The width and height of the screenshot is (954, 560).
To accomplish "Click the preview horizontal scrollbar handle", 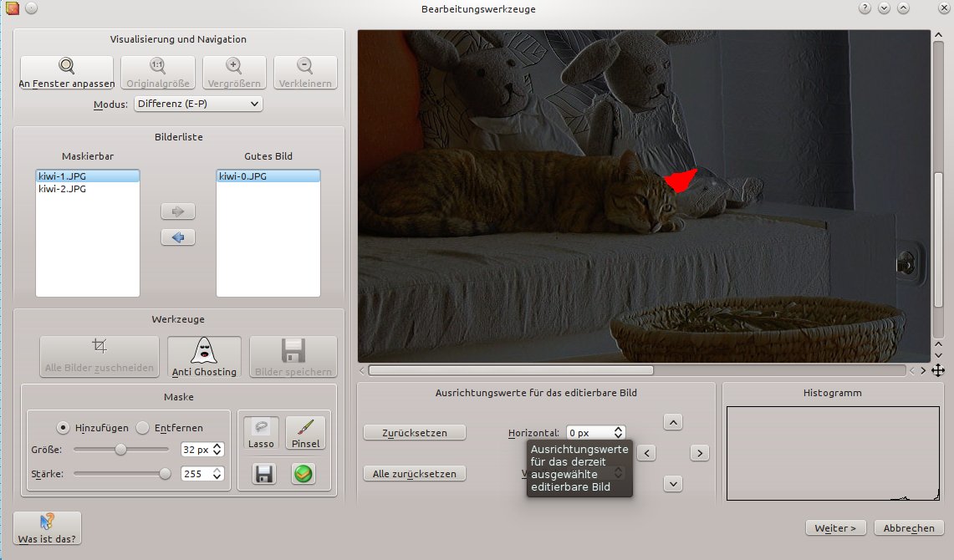I will click(511, 370).
